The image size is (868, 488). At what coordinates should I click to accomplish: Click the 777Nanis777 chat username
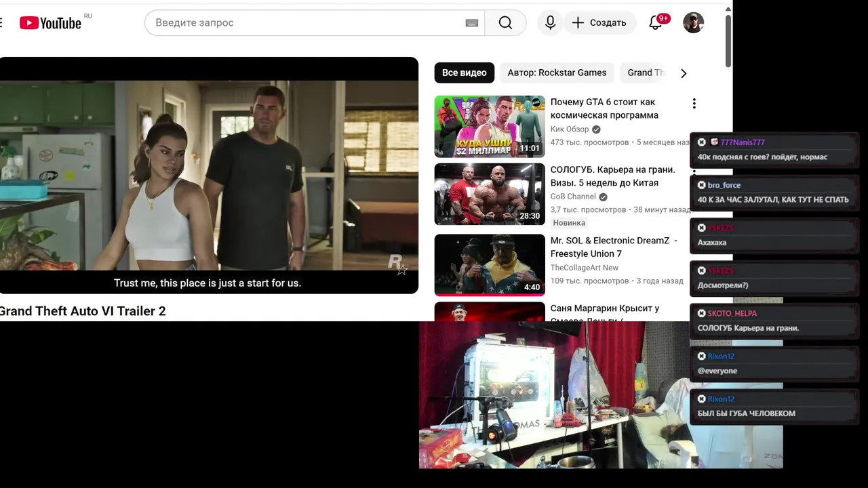click(743, 142)
